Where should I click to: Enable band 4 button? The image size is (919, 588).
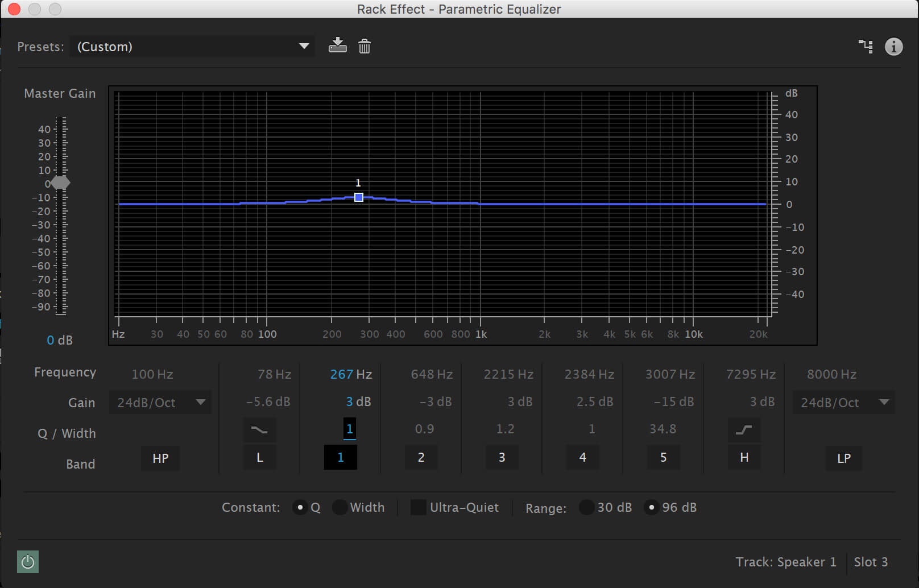583,457
